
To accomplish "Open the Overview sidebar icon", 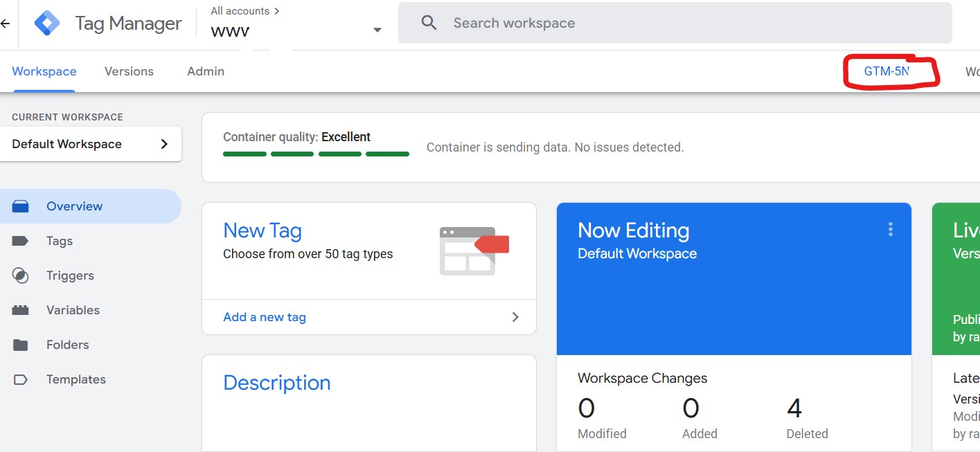I will (21, 206).
